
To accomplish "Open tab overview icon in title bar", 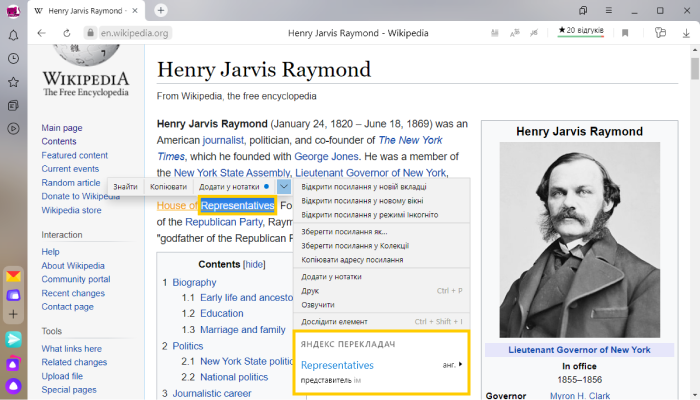I will tap(583, 10).
